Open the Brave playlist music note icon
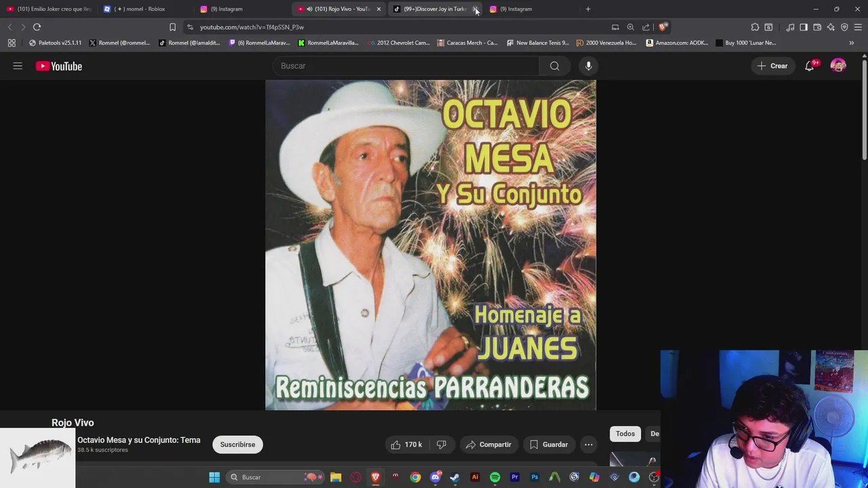Image resolution: width=868 pixels, height=488 pixels. [x=790, y=27]
